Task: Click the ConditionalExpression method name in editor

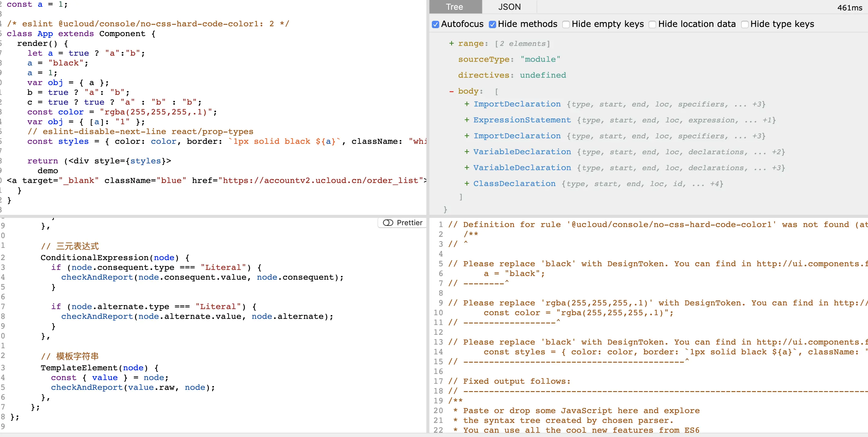Action: (94, 258)
